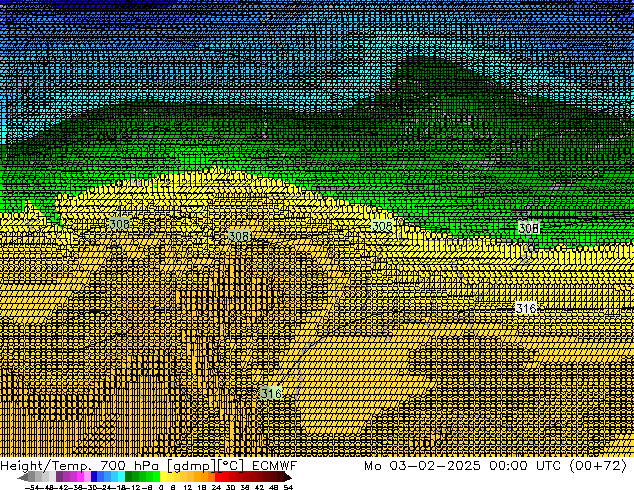
Task: Click the 'ECMWF' model name
Action: 275,466
